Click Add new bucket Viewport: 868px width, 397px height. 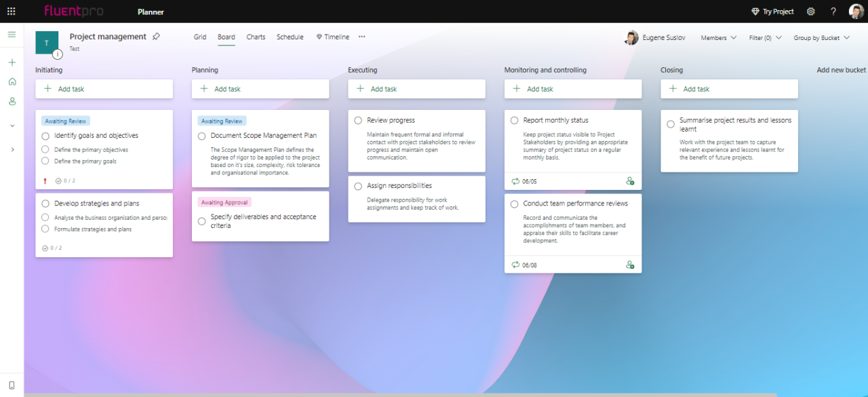click(x=841, y=69)
